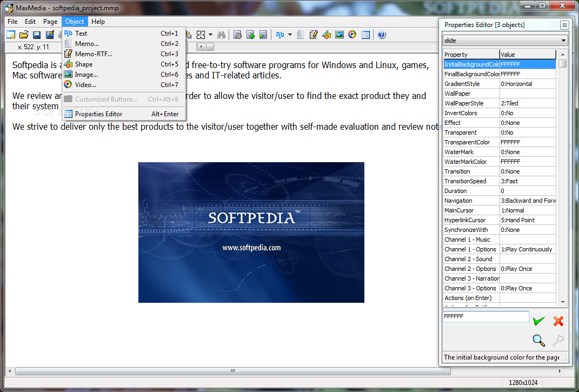Click the Value column header
Viewport: 579px width, 392px height.
click(528, 54)
